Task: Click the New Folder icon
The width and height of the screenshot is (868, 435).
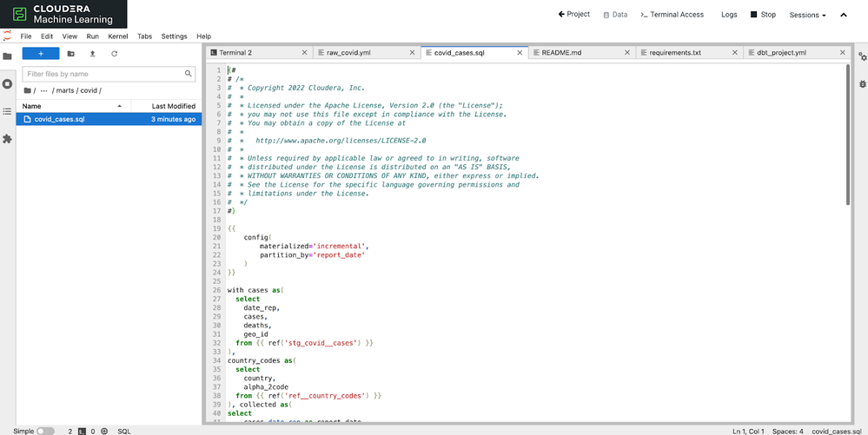Action: (71, 54)
